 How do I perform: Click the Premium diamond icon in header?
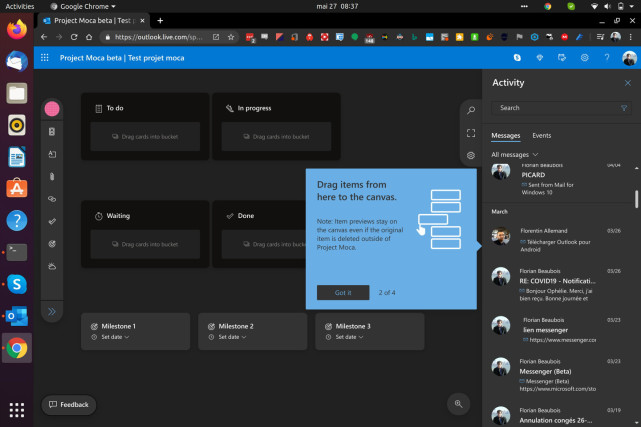pos(540,58)
